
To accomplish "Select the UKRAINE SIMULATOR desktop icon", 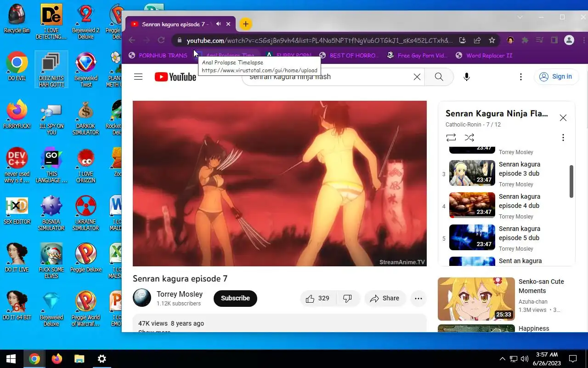I will coord(86,213).
